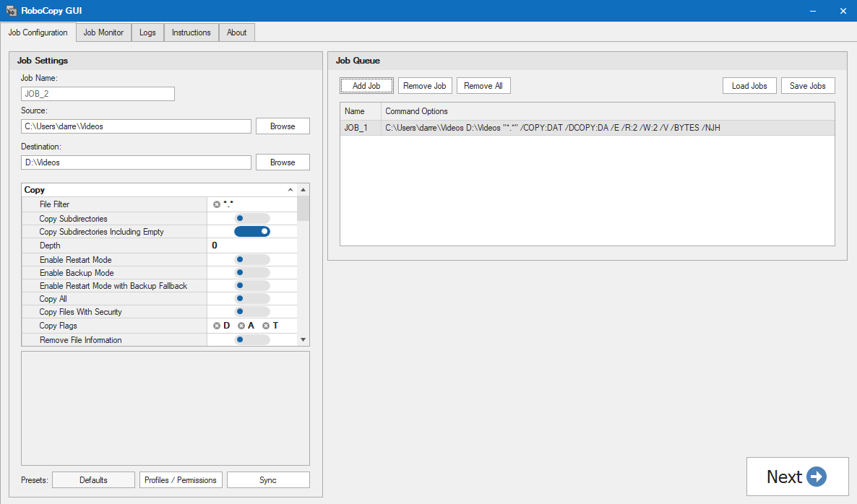Click inside the Job Name field
Screen dimensions: 857x504
click(x=98, y=93)
